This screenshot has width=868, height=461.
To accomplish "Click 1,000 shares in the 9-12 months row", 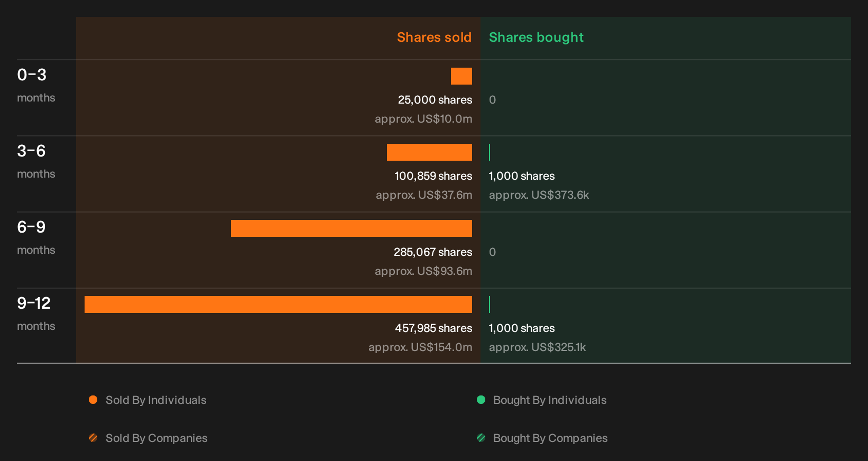I will coord(522,328).
